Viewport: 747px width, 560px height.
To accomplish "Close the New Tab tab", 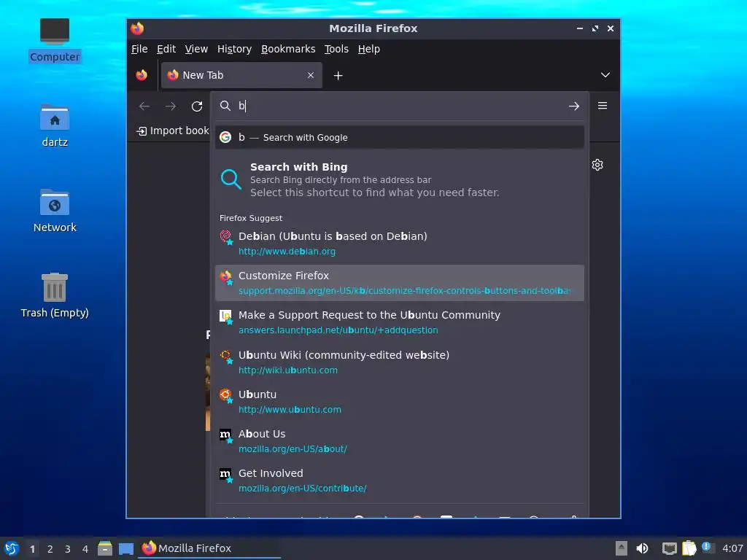I will (x=311, y=75).
